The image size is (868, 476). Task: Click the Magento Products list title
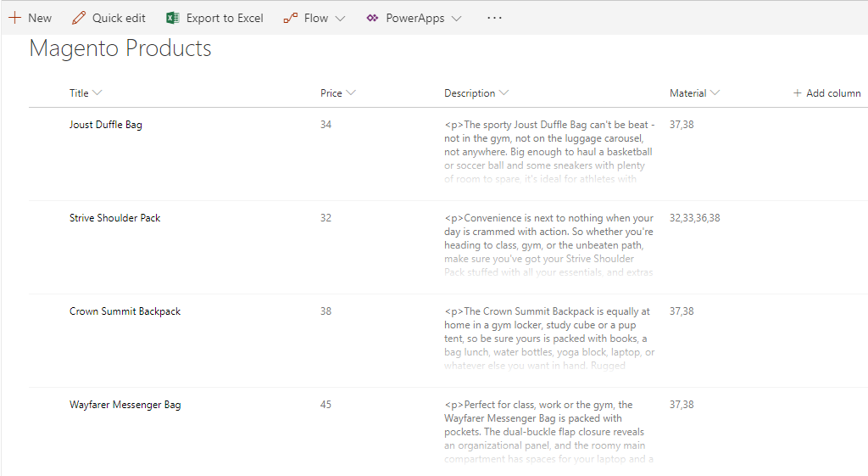tap(120, 49)
